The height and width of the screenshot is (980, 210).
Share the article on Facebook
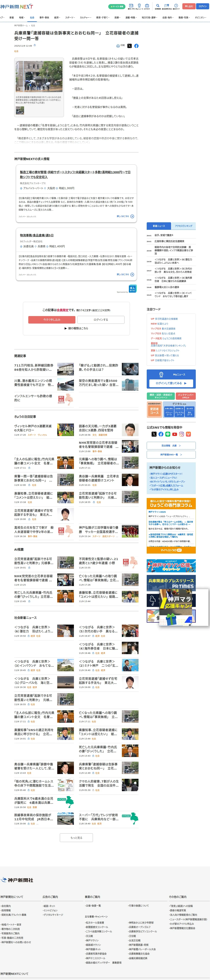136,46
